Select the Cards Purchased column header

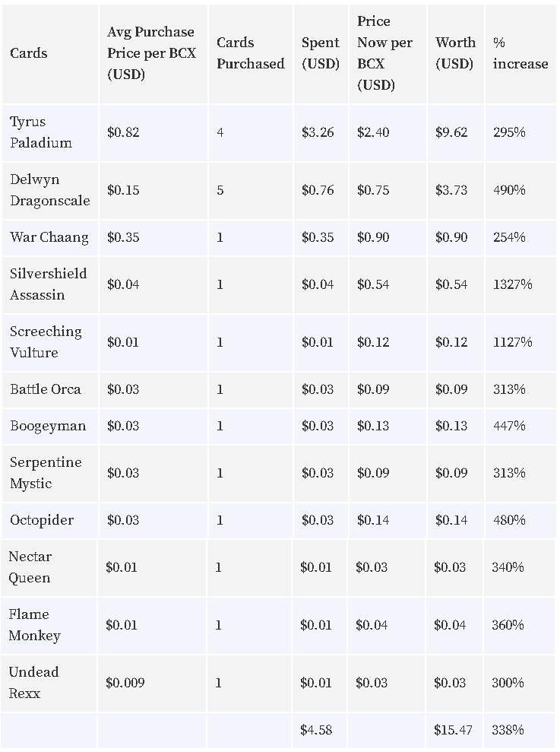[x=250, y=52]
